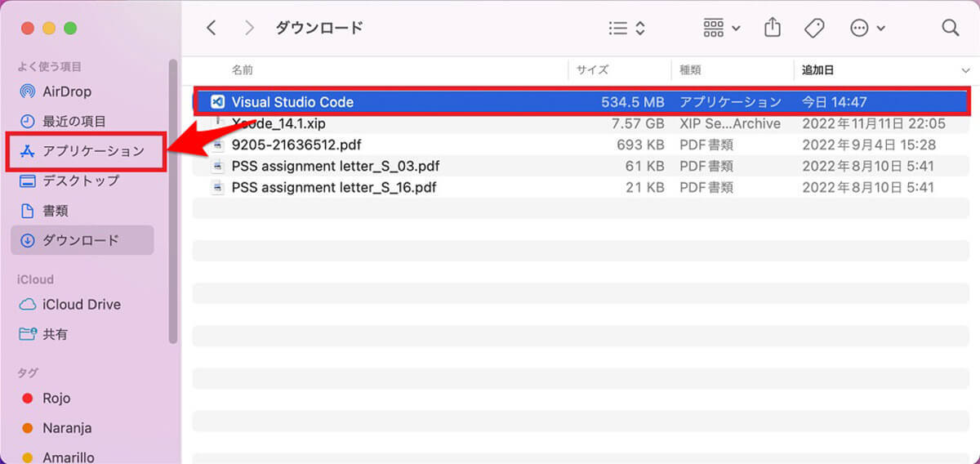Open the Finder search magnifier
980x464 pixels.
coord(950,28)
